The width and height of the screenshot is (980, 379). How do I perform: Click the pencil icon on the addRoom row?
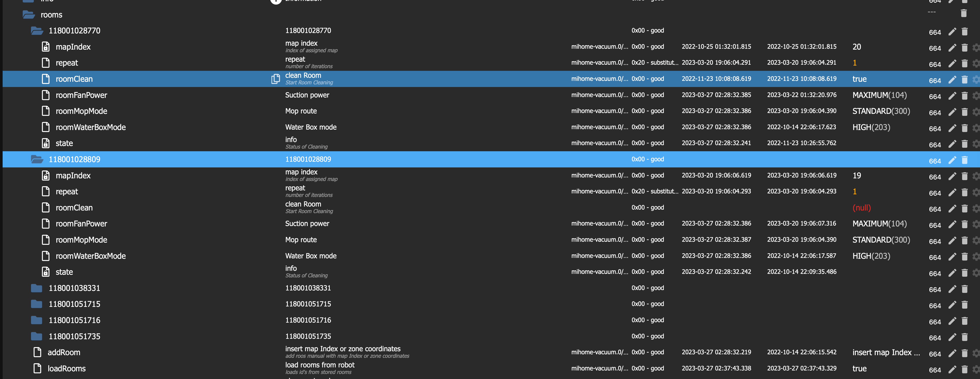952,353
